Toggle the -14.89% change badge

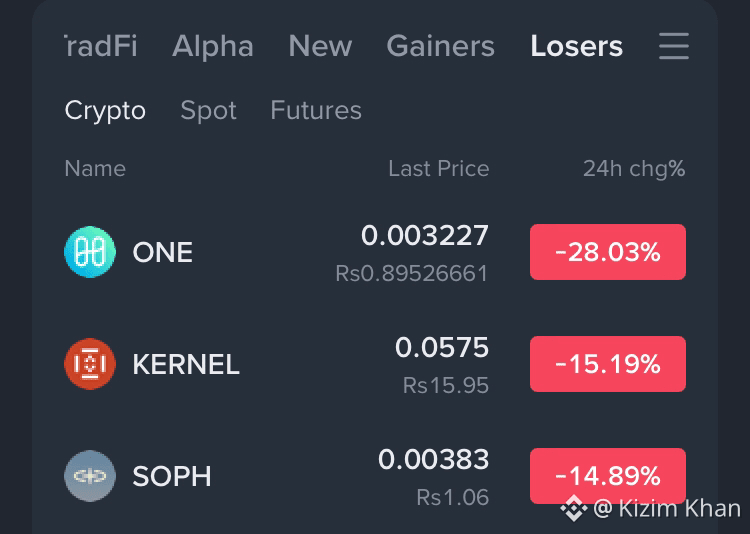pos(607,476)
